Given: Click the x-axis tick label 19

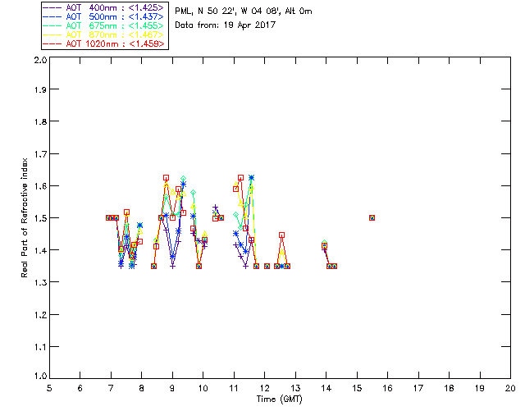Looking at the screenshot, I should tap(480, 388).
